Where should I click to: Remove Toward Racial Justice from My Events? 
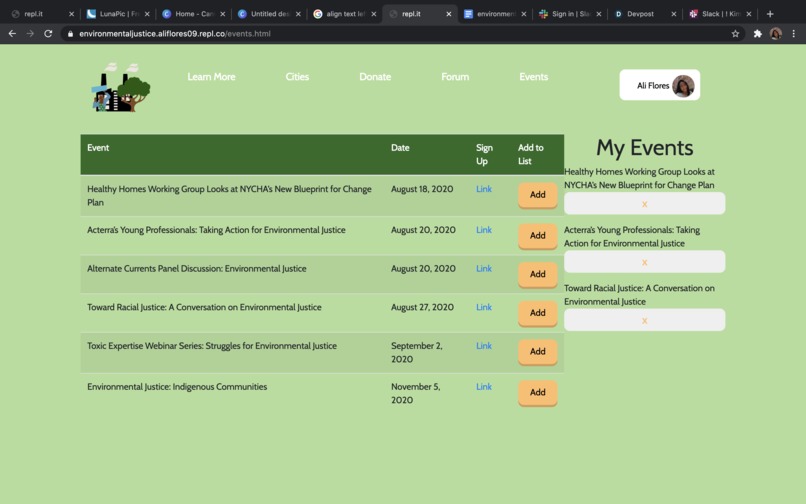[x=645, y=320]
